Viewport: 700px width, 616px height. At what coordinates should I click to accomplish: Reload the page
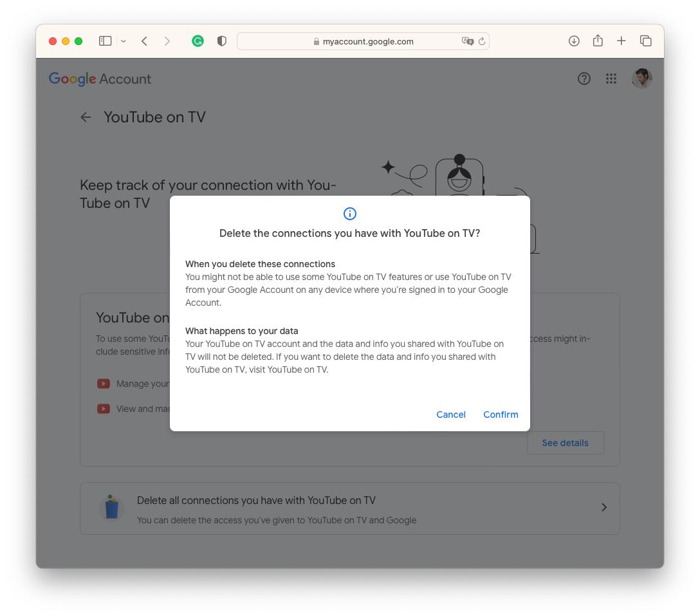pyautogui.click(x=482, y=41)
